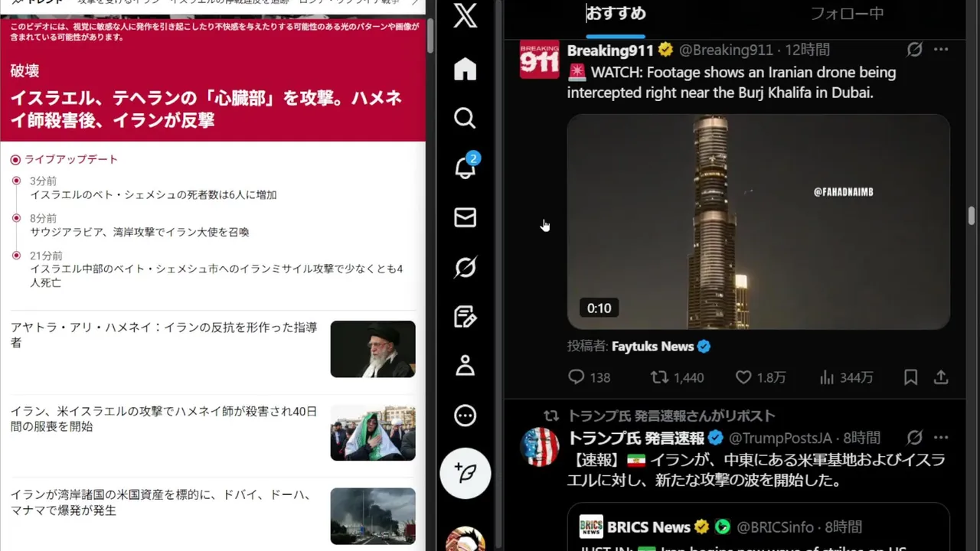Click the compose post button
This screenshot has width=980, height=551.
click(x=465, y=474)
